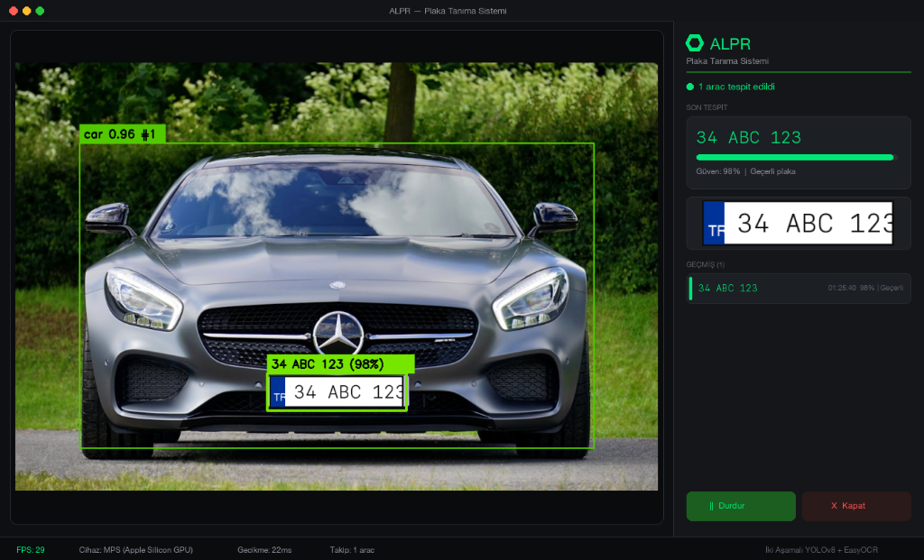Click the green status dot beside arac tespit edildi

pos(690,87)
